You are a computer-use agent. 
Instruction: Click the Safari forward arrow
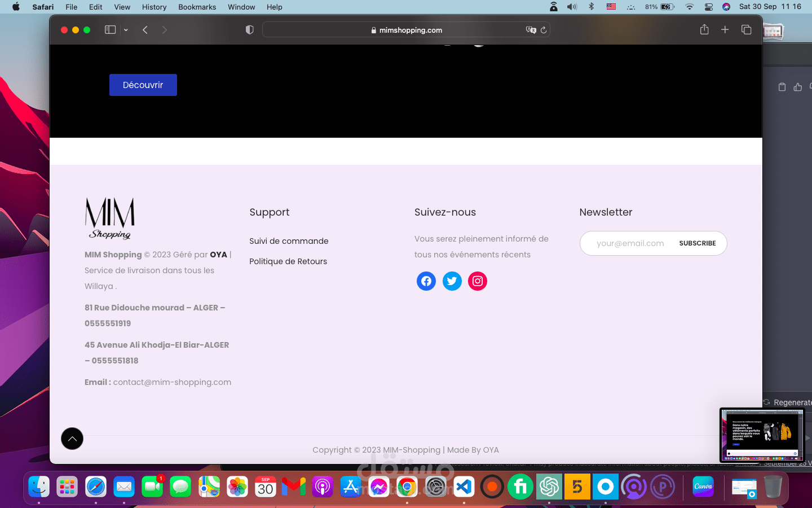(x=164, y=30)
